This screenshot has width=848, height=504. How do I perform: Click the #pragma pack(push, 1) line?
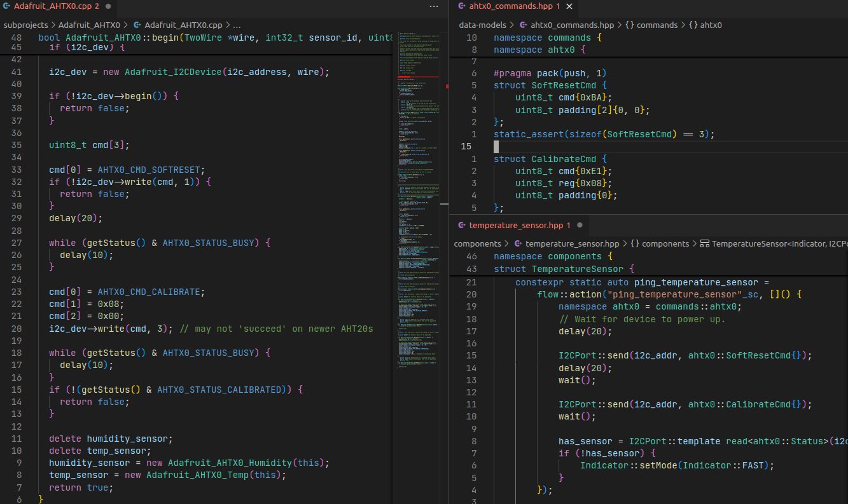(550, 73)
